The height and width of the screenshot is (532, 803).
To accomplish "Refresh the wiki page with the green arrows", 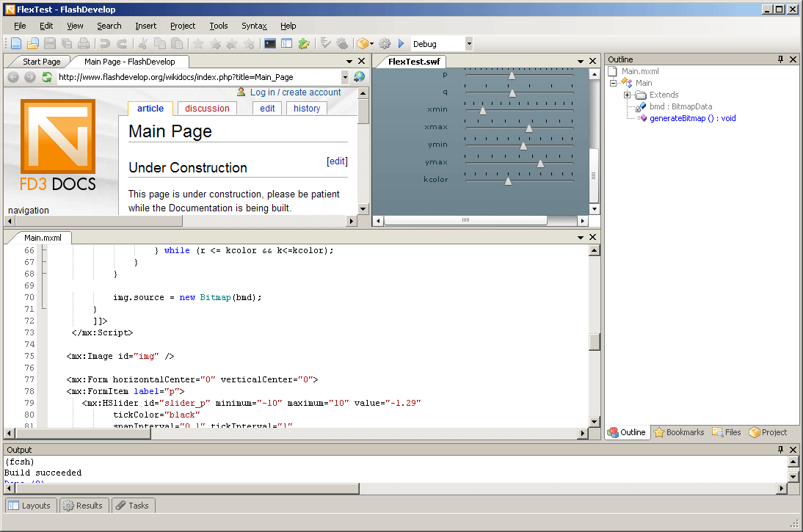I will 47,77.
